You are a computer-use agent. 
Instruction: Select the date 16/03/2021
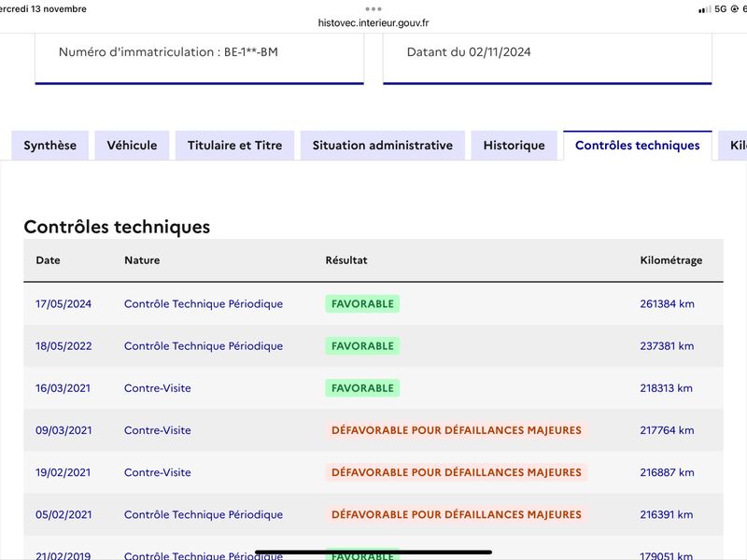[x=63, y=388]
